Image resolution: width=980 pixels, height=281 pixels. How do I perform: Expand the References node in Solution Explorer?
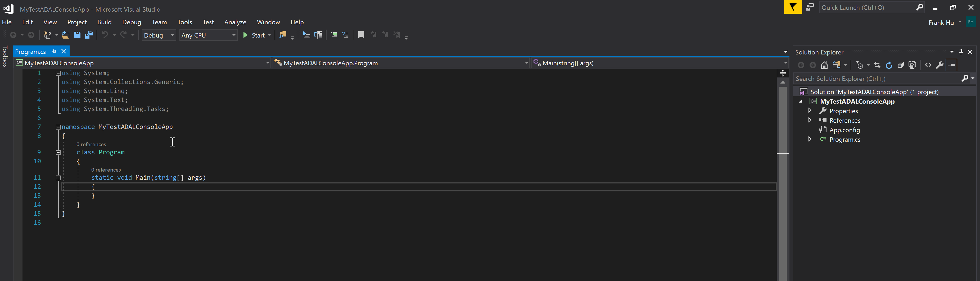[x=810, y=120]
